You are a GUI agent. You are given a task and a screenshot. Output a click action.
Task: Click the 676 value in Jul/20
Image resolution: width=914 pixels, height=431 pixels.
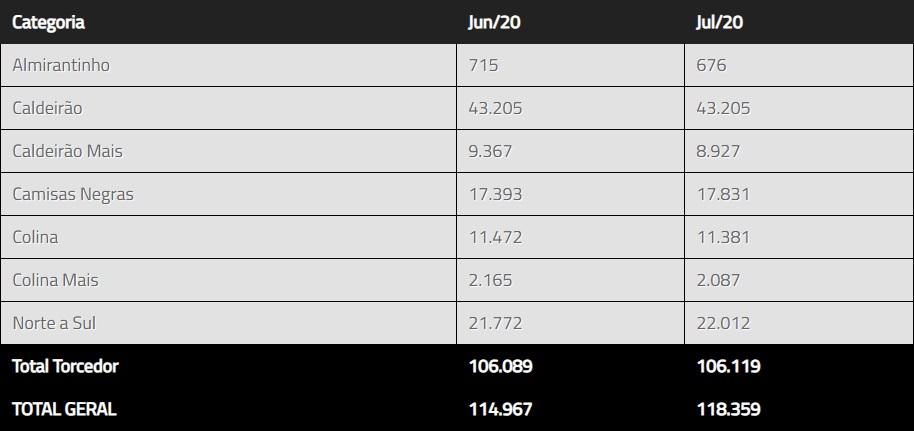(711, 65)
